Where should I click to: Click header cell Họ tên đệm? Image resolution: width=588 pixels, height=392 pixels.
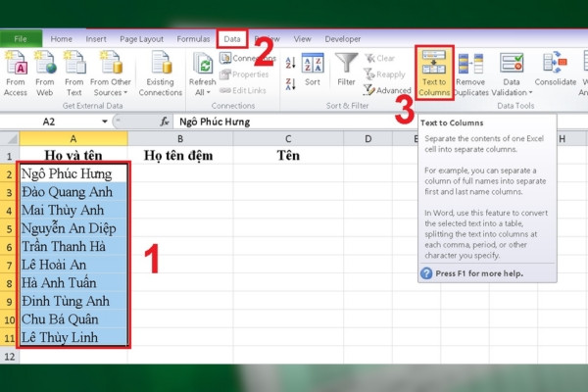point(180,155)
